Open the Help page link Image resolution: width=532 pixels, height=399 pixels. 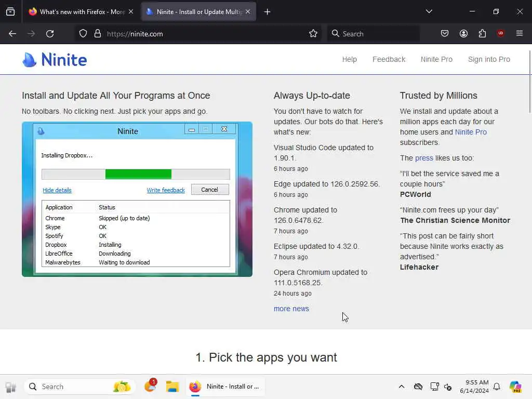350,59
